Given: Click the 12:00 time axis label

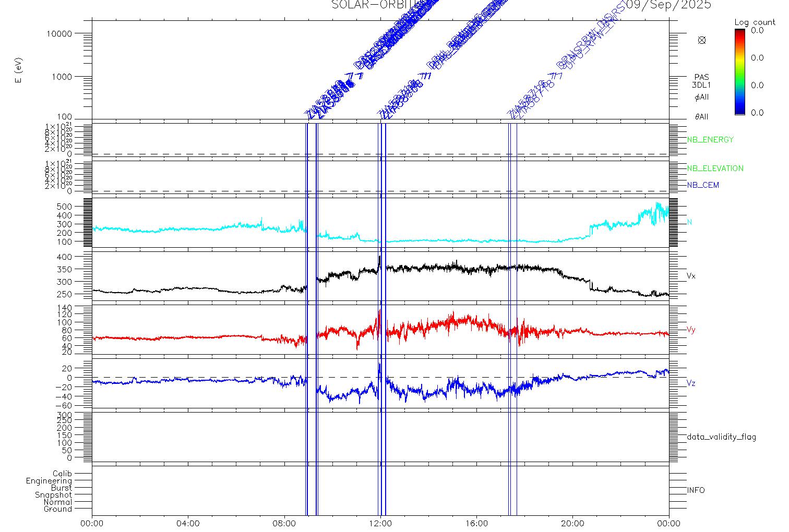Looking at the screenshot, I should pyautogui.click(x=380, y=523).
